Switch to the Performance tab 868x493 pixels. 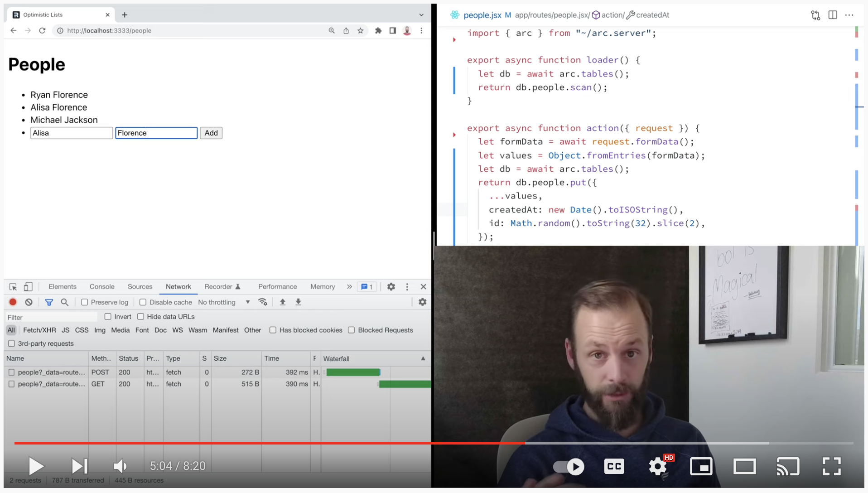[x=277, y=287]
